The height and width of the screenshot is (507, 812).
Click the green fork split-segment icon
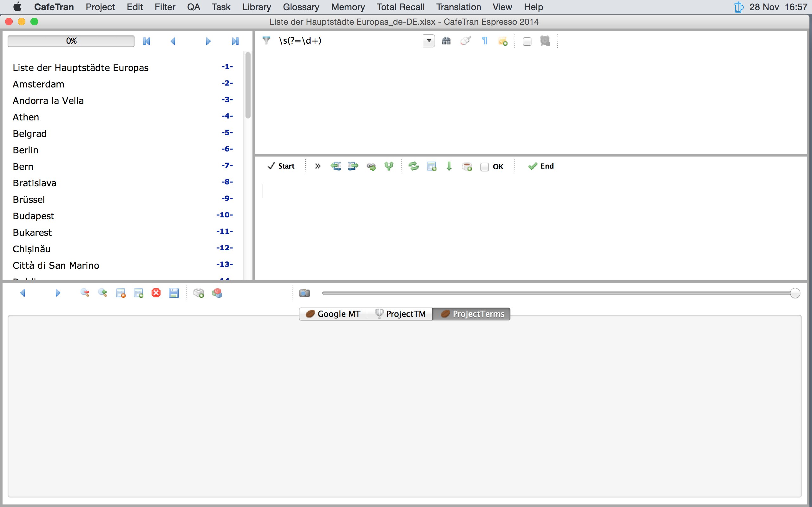pos(389,166)
